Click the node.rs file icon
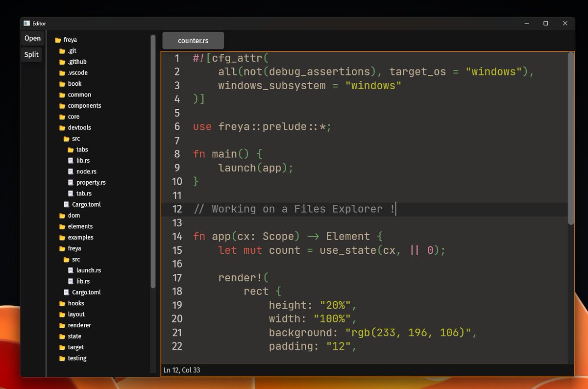 [71, 171]
